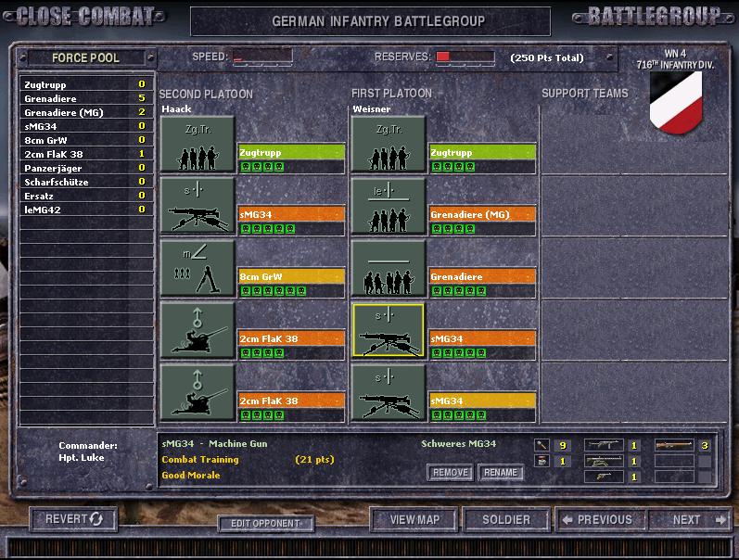Pick Zugtrupp from force pool
Image resolution: width=739 pixels, height=560 pixels.
[86, 84]
